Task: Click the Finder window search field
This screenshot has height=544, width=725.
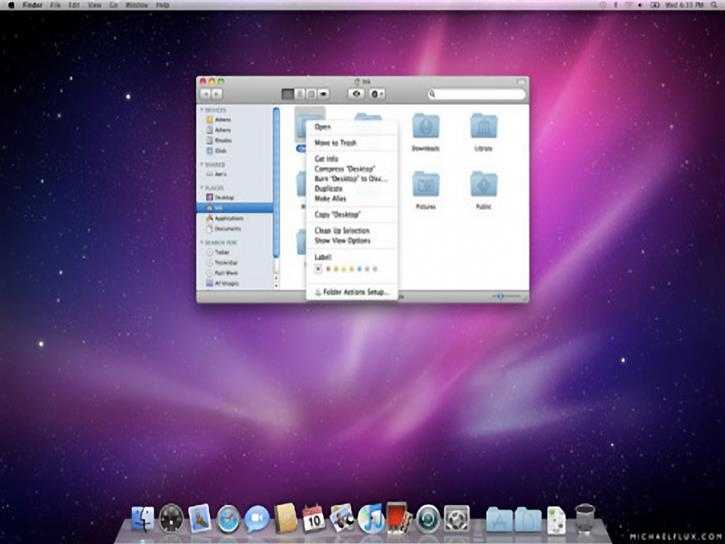Action: click(x=477, y=94)
